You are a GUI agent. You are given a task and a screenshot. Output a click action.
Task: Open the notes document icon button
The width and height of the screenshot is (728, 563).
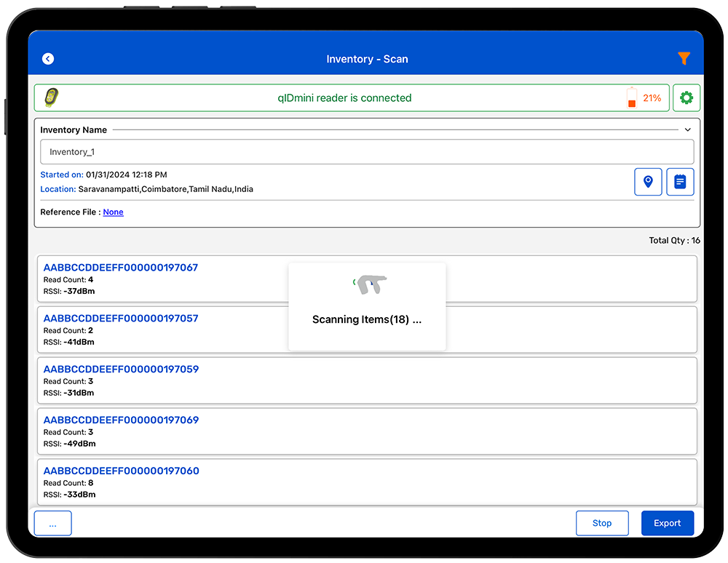pyautogui.click(x=680, y=182)
